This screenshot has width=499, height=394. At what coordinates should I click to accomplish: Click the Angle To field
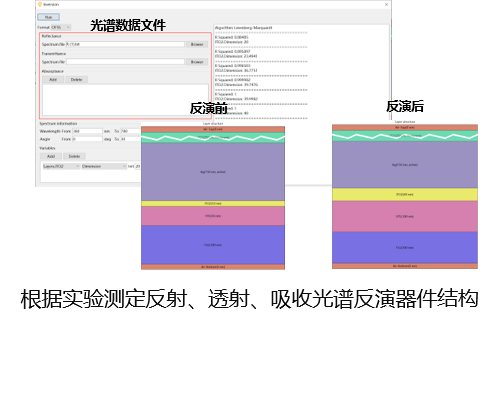tap(130, 139)
